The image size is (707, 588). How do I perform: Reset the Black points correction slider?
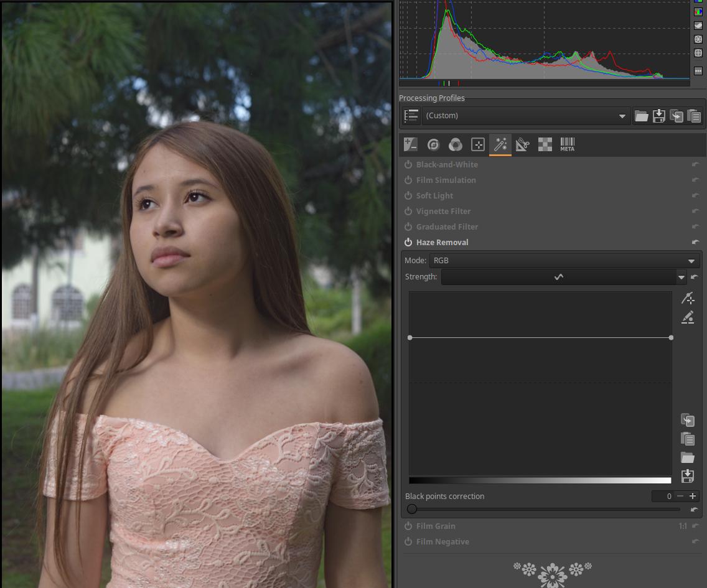[x=695, y=510]
